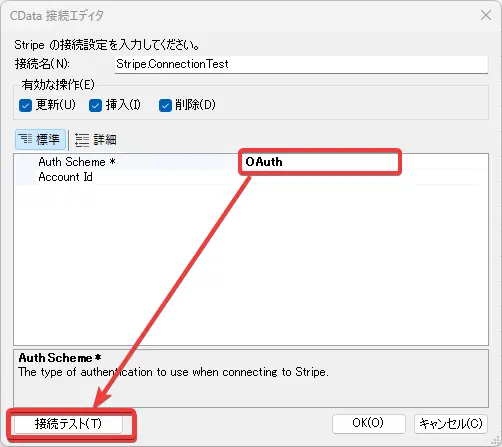Select the Auth Scheme property row
This screenshot has height=447, width=502.
(251, 162)
